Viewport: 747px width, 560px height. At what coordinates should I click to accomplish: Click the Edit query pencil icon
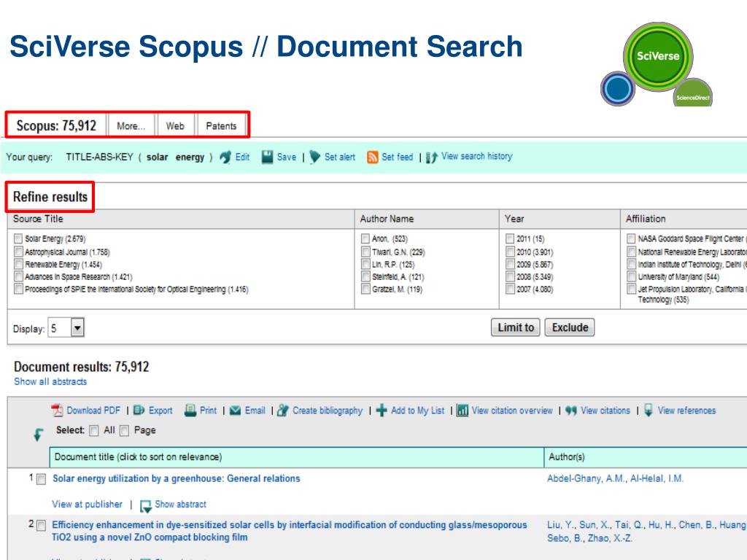pos(225,157)
